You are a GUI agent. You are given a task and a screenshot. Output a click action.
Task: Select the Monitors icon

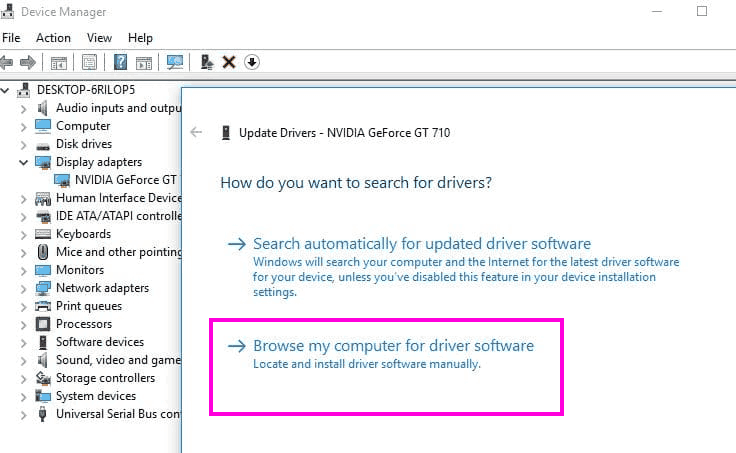(43, 270)
